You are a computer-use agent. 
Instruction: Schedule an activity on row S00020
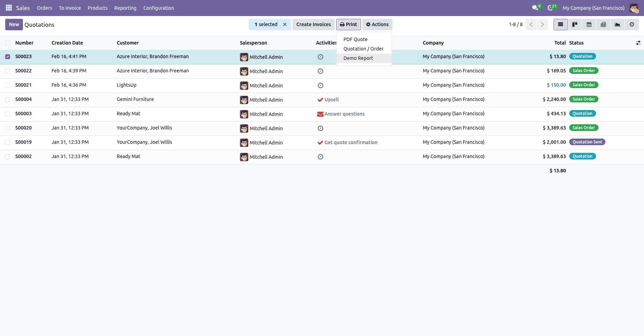click(320, 128)
